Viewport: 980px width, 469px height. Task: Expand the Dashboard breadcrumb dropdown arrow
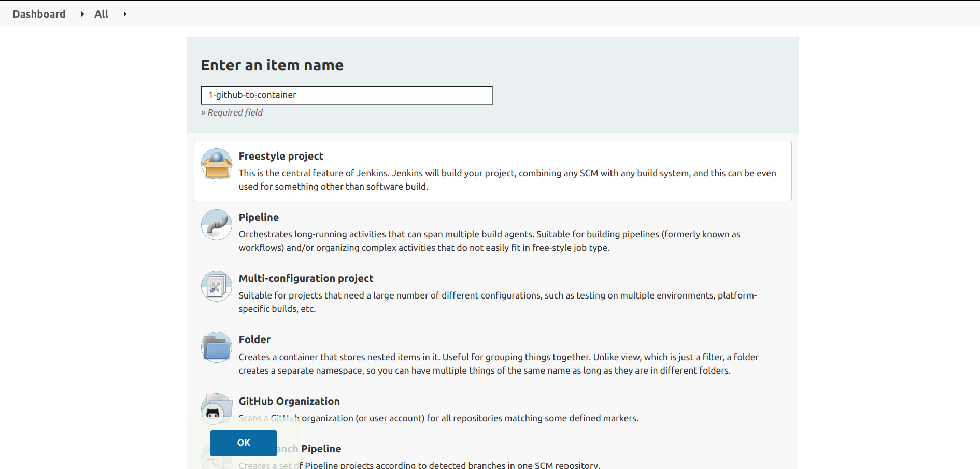coord(82,14)
